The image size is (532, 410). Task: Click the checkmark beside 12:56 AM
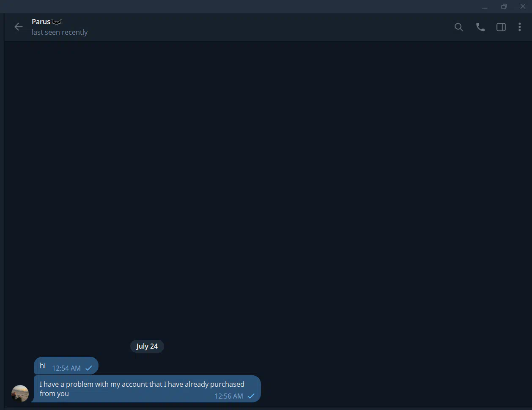pos(251,396)
